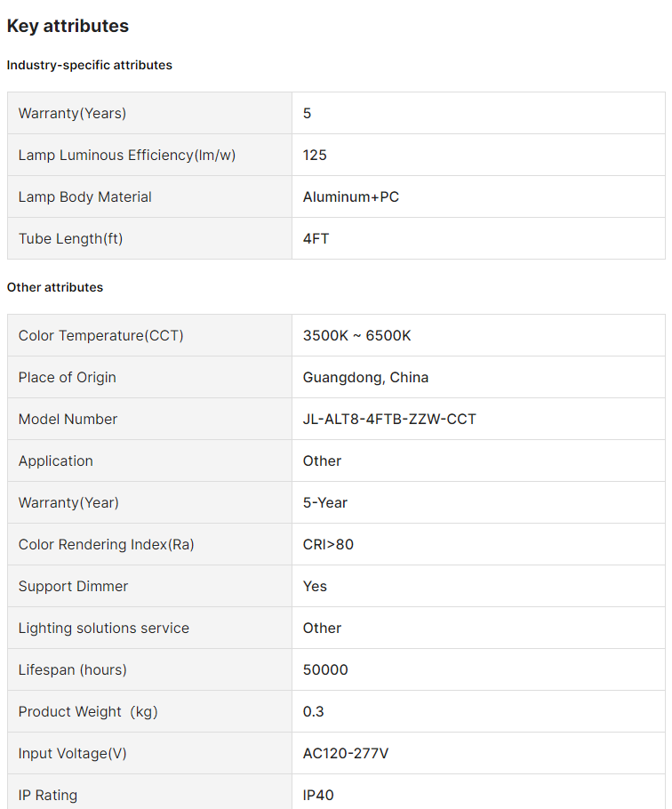Select the Guangdong, China origin value
This screenshot has width=672, height=809.
tap(365, 377)
